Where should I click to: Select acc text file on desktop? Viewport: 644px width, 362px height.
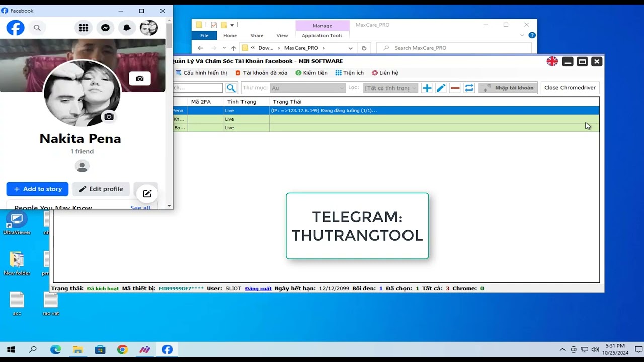tap(17, 304)
